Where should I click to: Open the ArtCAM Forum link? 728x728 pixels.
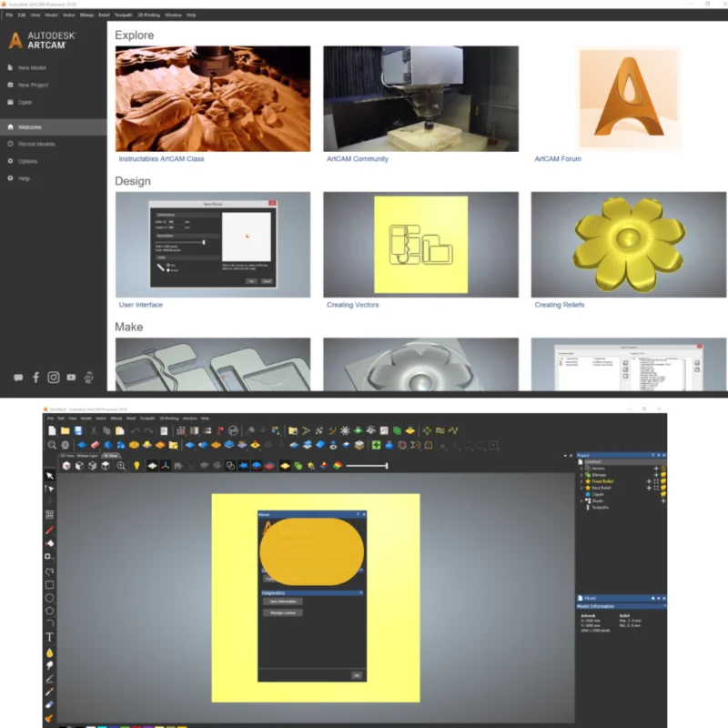point(556,157)
